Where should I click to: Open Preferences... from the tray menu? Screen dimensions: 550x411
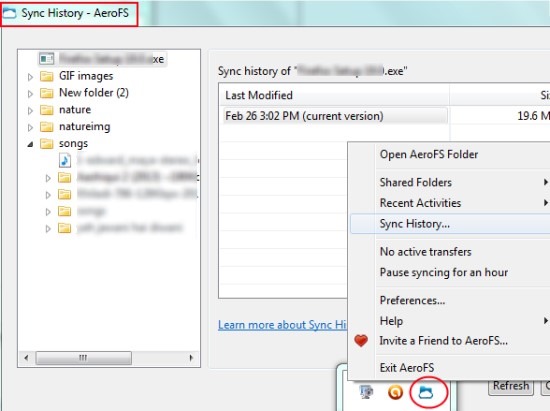(412, 301)
